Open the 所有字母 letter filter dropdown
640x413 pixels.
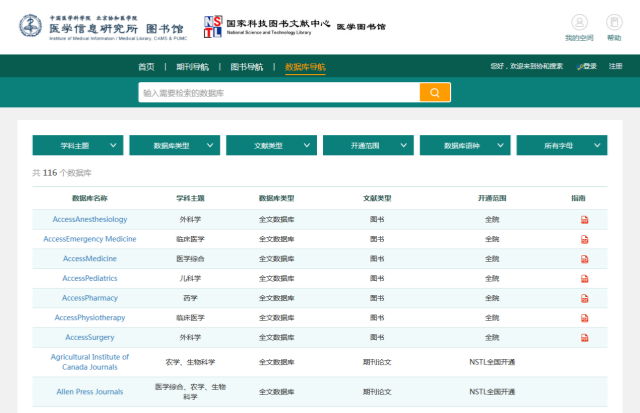click(x=562, y=145)
